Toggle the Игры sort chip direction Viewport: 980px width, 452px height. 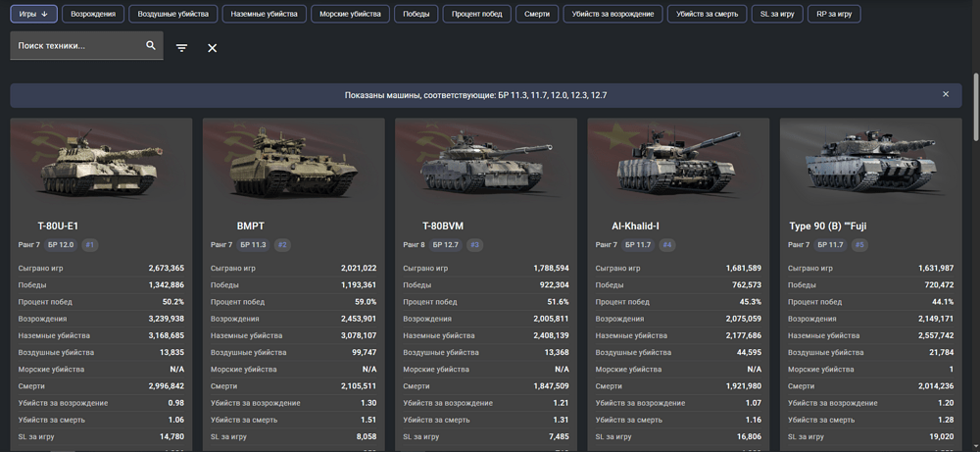(34, 14)
